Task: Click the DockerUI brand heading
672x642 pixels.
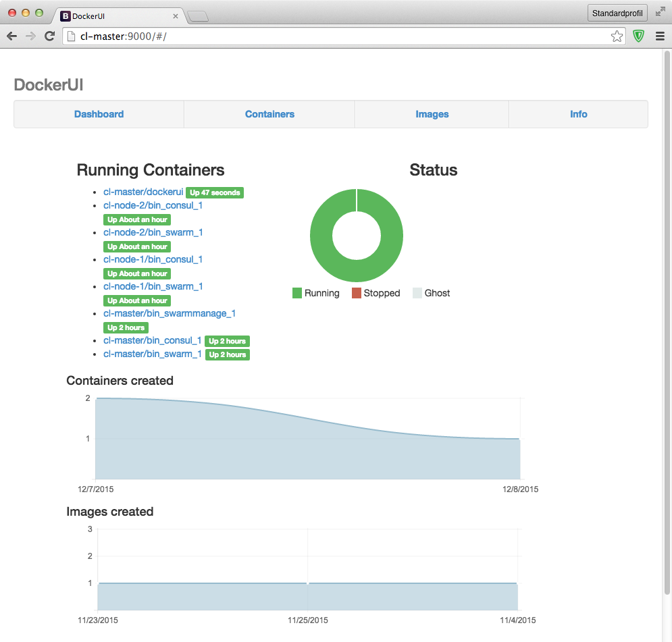Action: click(x=49, y=84)
